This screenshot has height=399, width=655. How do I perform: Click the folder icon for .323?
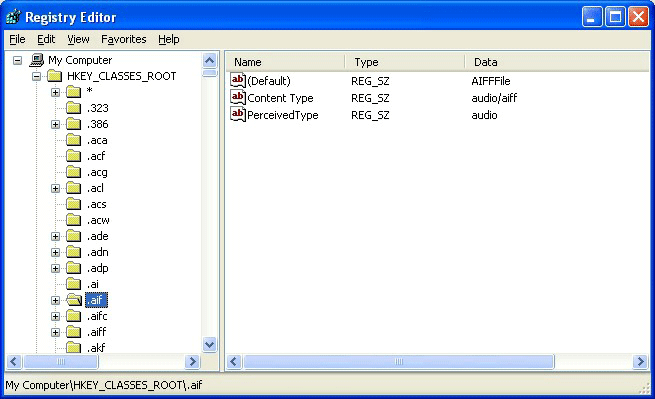pyautogui.click(x=74, y=108)
